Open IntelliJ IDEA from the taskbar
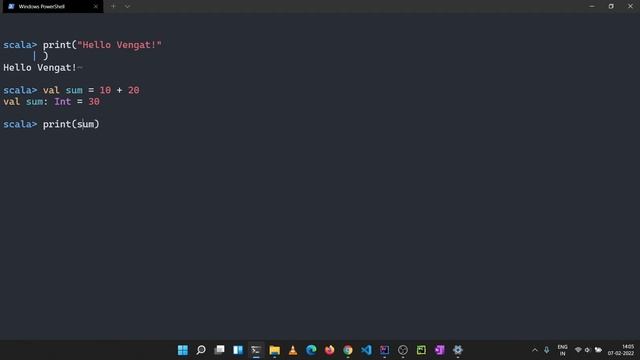 [x=384, y=350]
